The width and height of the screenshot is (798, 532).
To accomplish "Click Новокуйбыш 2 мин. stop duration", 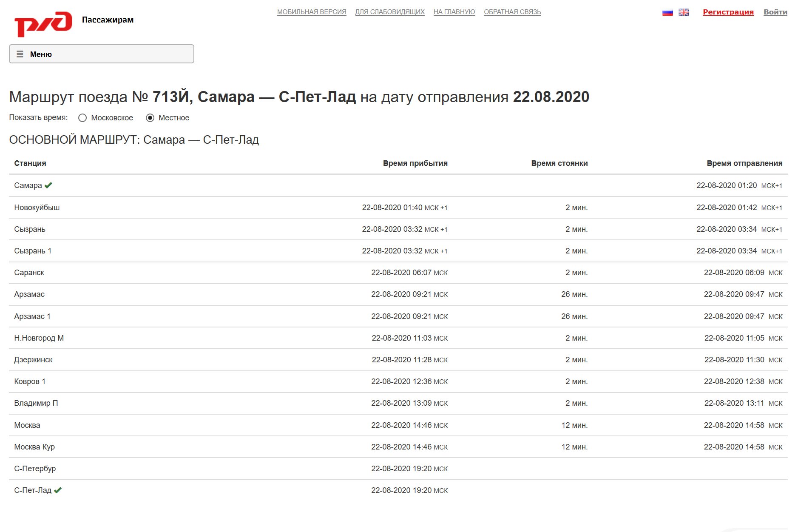I will (x=576, y=208).
